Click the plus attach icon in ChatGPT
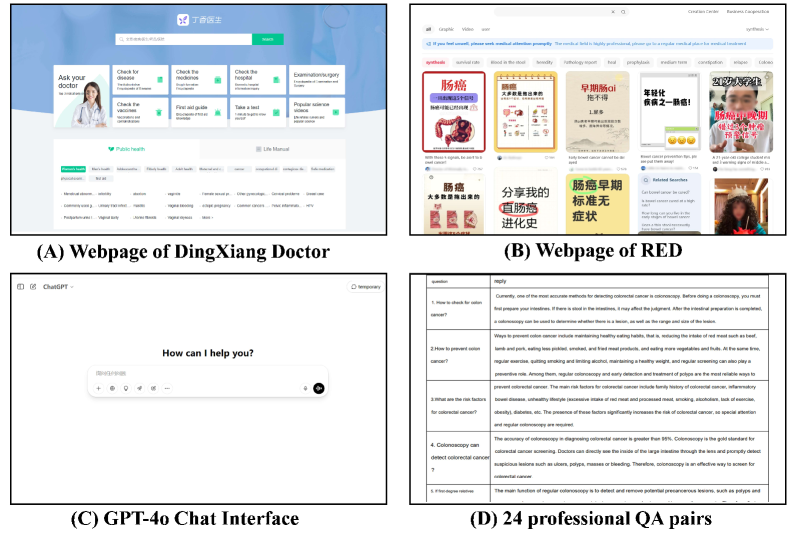 98,388
